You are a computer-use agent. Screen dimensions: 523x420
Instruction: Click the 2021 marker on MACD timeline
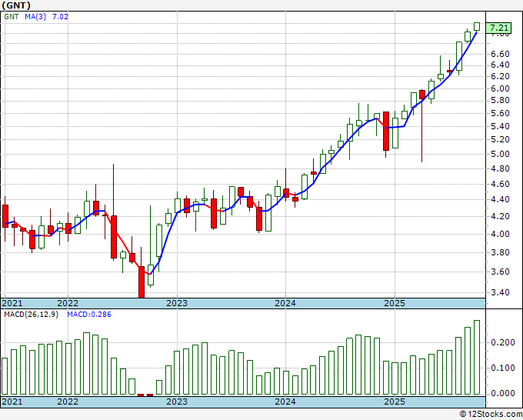pyautogui.click(x=12, y=402)
